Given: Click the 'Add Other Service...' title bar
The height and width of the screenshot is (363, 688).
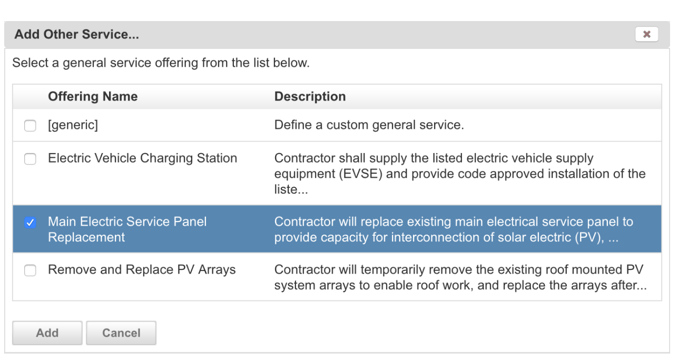Looking at the screenshot, I should point(337,34).
